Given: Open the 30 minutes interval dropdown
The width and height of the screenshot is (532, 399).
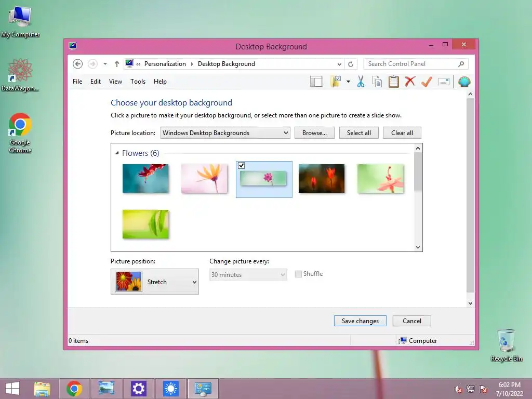Looking at the screenshot, I should tap(248, 274).
